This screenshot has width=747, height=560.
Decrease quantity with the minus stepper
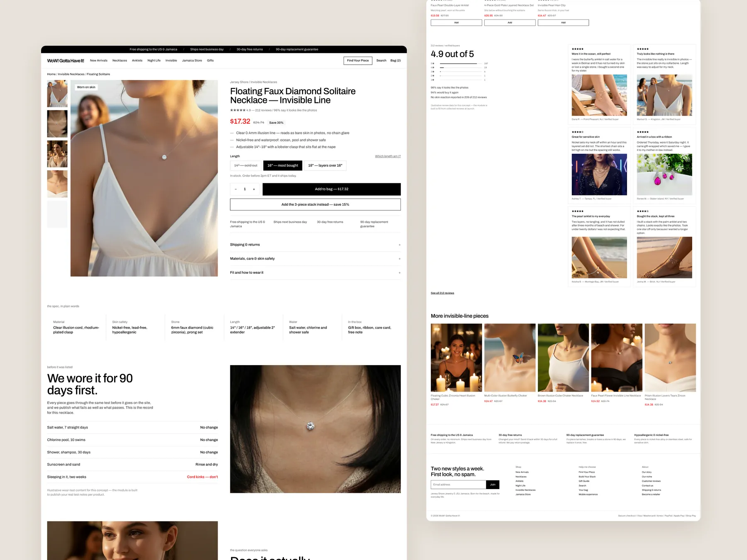[x=236, y=189]
